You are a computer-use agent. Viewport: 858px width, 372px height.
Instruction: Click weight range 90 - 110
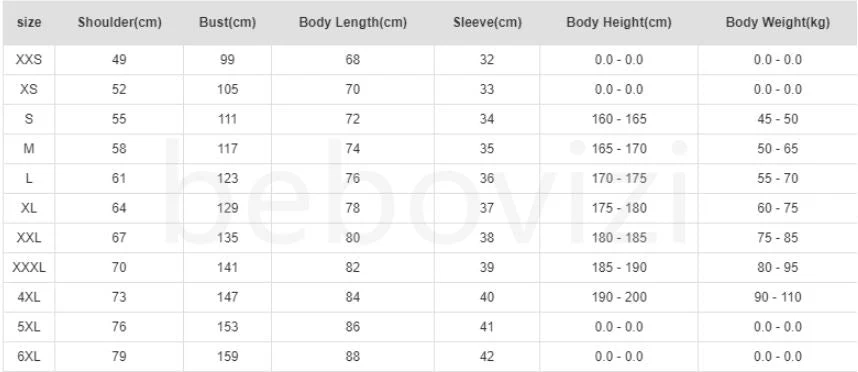[778, 297]
